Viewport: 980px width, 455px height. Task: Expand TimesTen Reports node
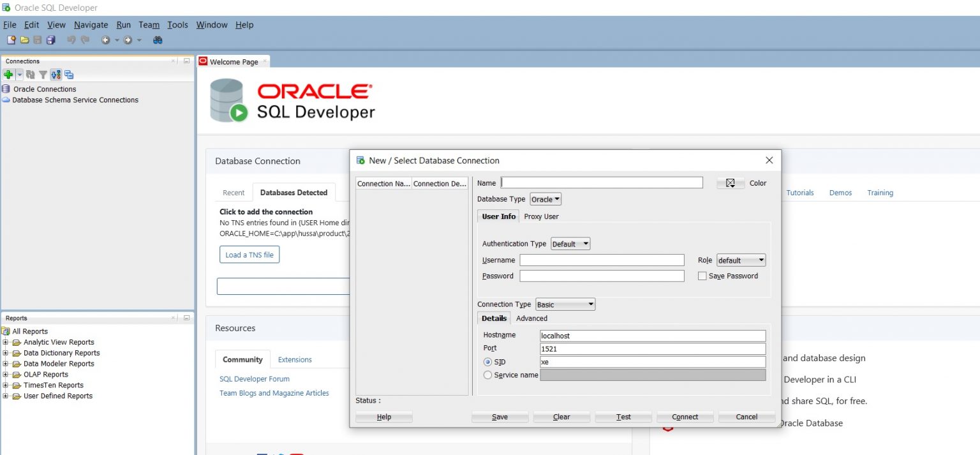pyautogui.click(x=6, y=385)
